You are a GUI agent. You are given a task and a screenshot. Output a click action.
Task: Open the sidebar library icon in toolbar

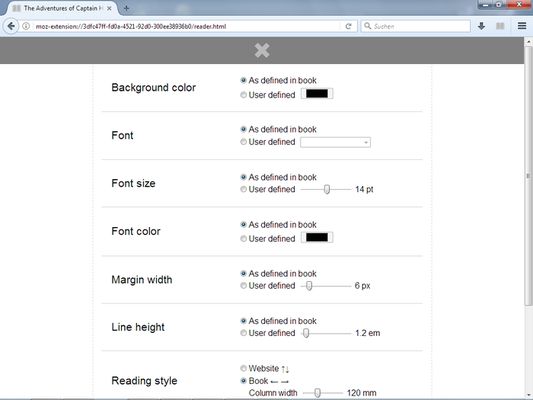[x=500, y=26]
